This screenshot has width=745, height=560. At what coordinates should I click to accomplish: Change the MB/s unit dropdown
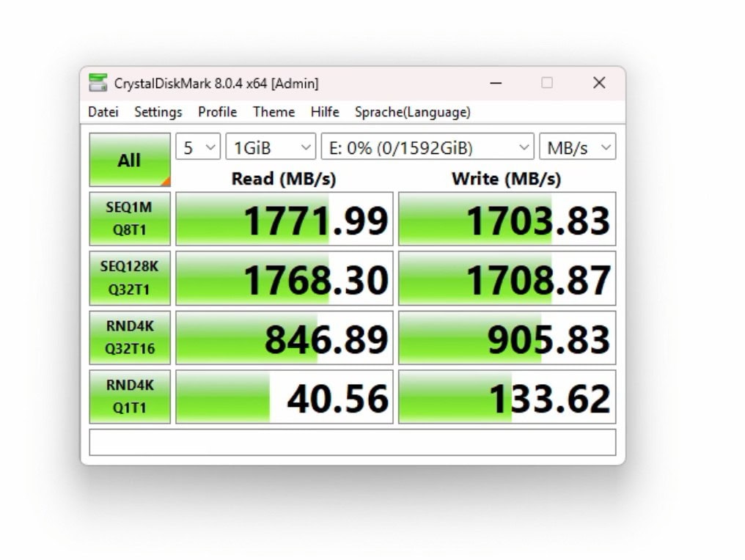[577, 147]
